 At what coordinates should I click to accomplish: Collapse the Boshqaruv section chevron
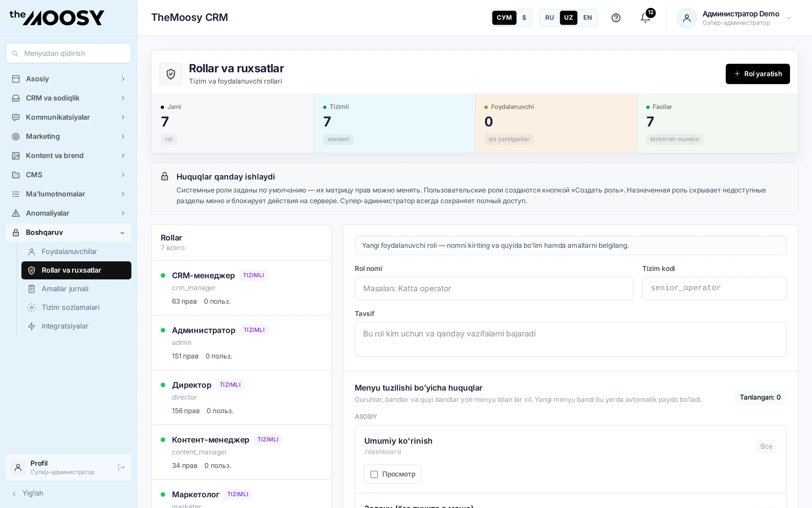coord(122,233)
